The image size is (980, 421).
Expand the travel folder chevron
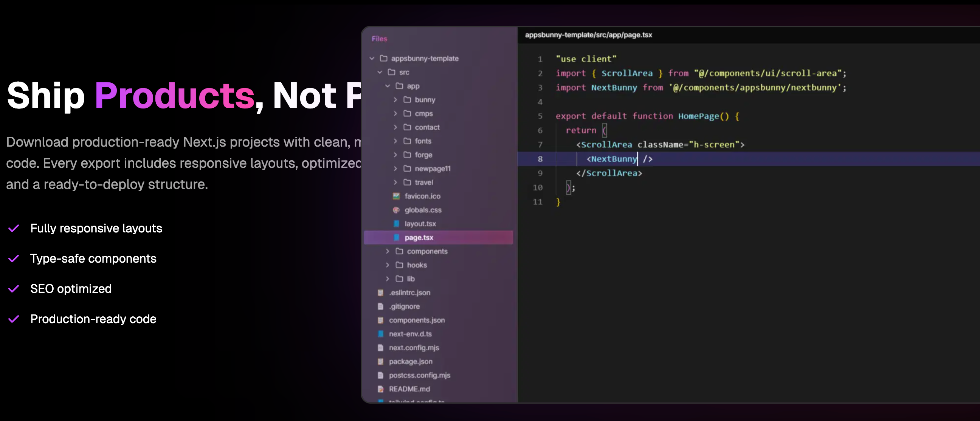[x=395, y=182]
